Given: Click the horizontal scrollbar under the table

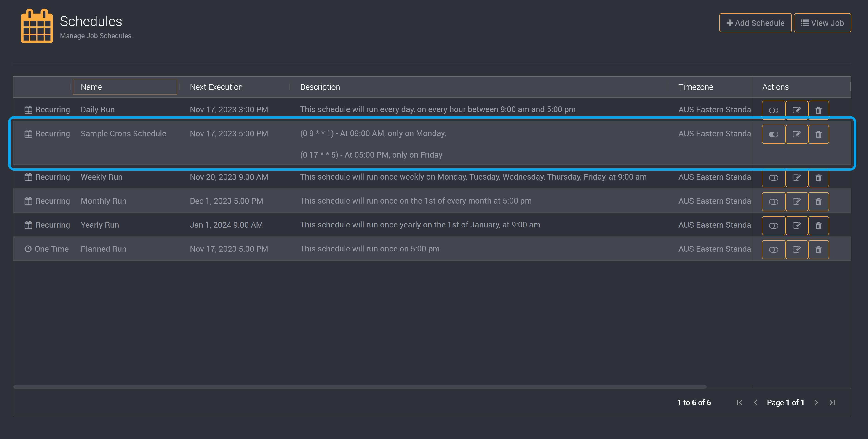Looking at the screenshot, I should [x=360, y=387].
